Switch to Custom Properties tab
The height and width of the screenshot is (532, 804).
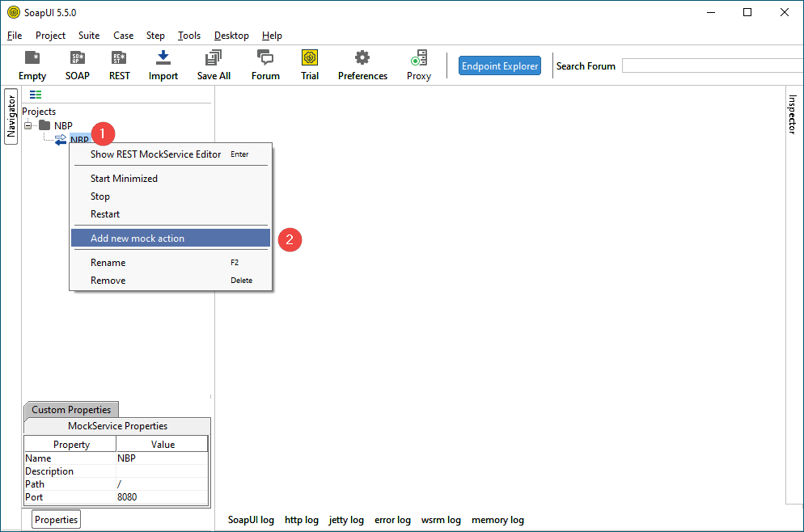pos(71,409)
